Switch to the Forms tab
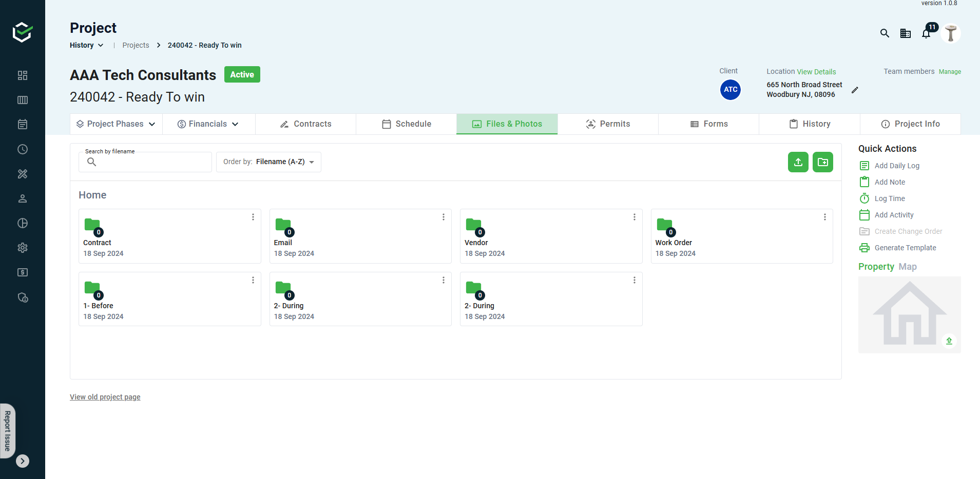This screenshot has width=980, height=479. 708,124
